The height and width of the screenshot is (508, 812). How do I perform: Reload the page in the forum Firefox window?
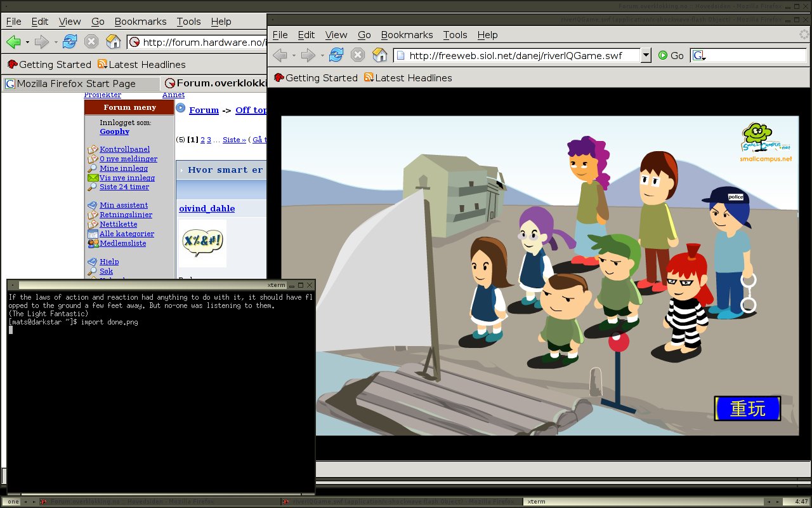click(x=70, y=43)
